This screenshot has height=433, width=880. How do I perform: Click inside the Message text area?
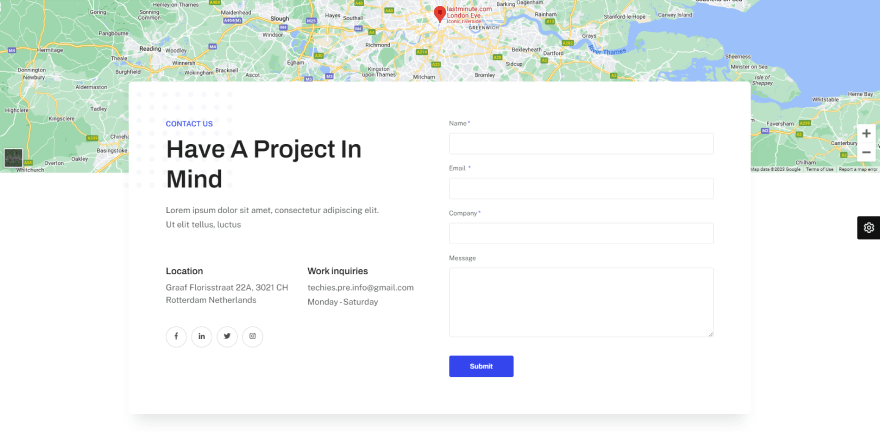click(x=581, y=302)
